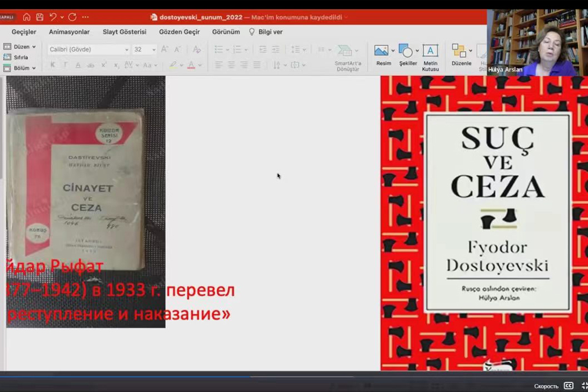Click the Скорость playback speed button

(x=546, y=386)
